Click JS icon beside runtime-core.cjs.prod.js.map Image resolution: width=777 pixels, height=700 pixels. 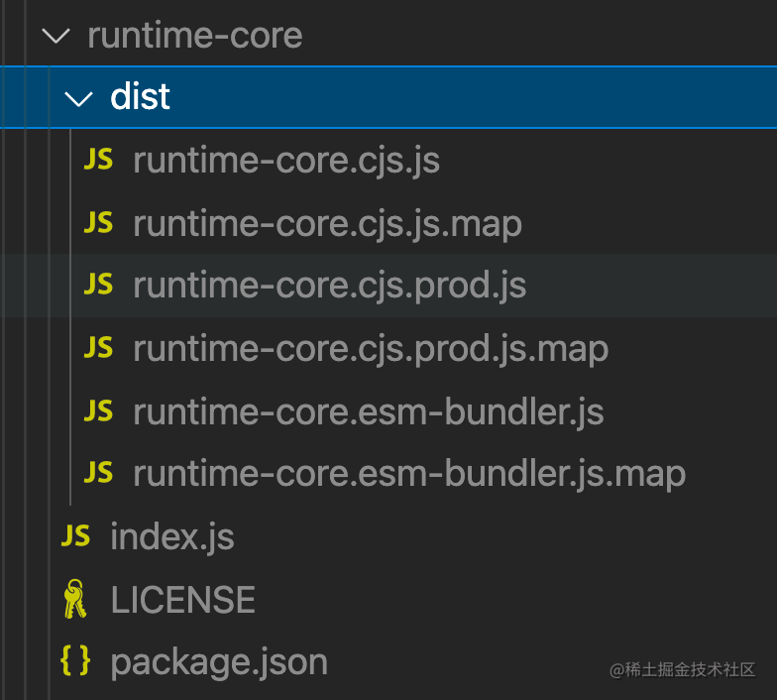coord(98,348)
